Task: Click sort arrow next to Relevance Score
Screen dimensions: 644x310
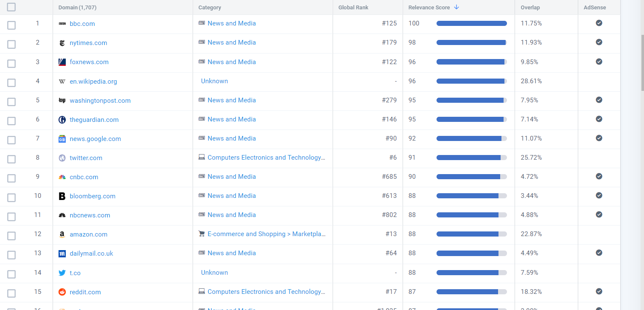Action: (456, 7)
